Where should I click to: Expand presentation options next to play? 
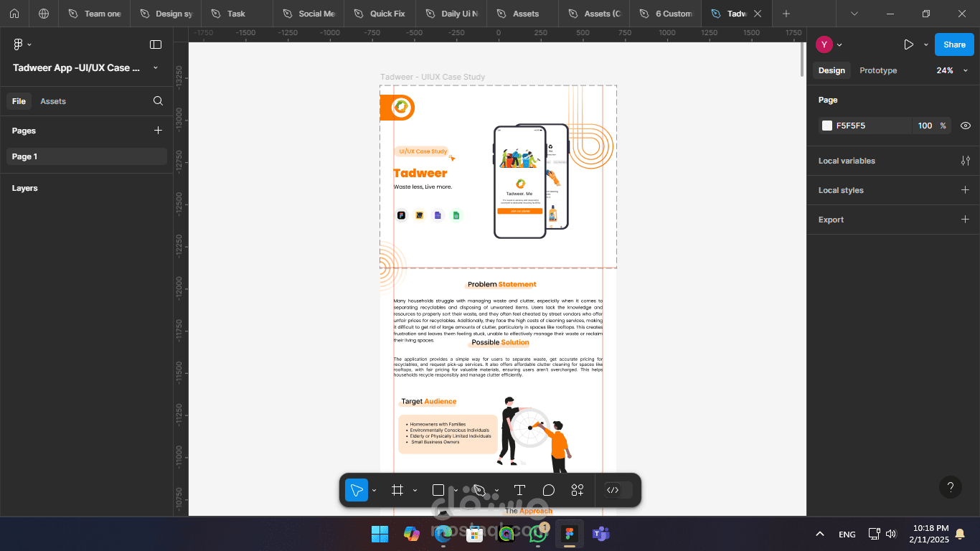(925, 44)
